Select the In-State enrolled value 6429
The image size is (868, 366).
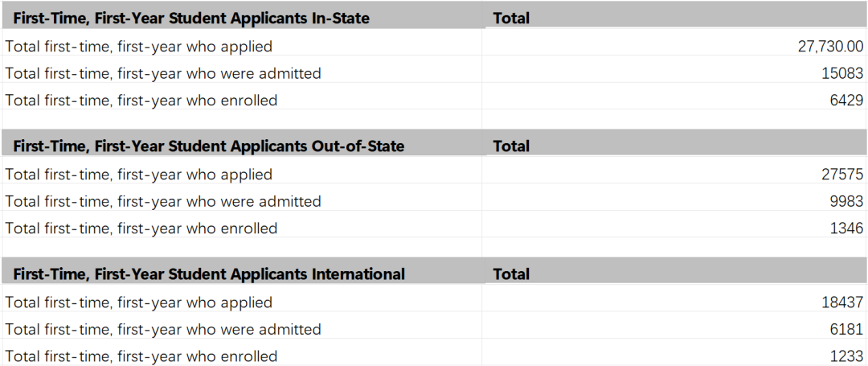[674, 101]
